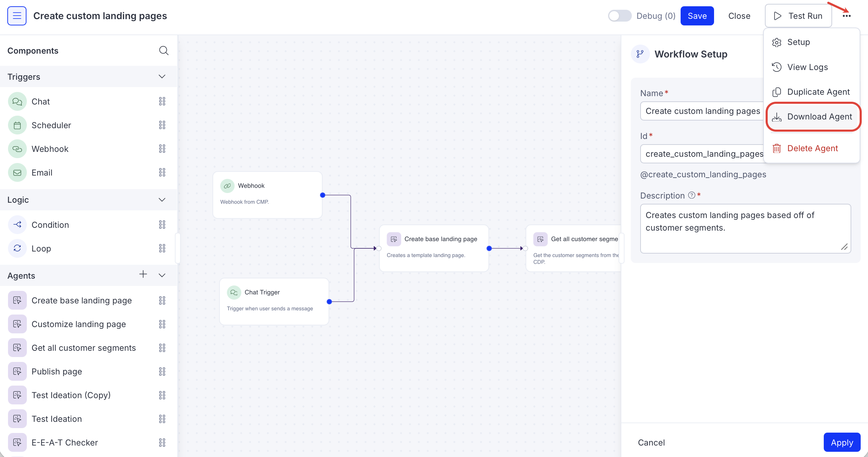Click the hamburger menu icon

[x=17, y=16]
